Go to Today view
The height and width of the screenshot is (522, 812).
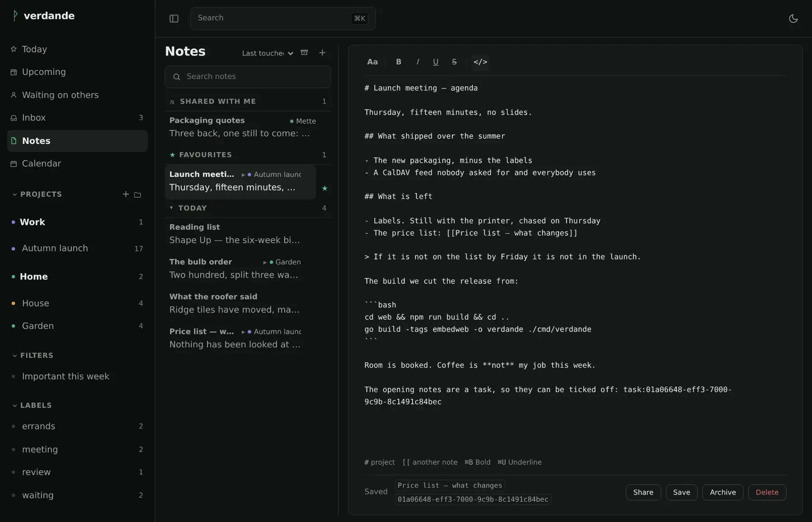coord(77,49)
